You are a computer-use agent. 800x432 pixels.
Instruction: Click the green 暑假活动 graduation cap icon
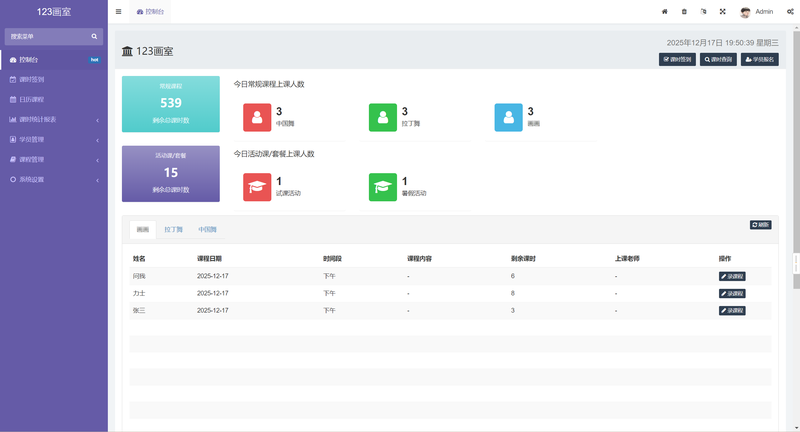(383, 186)
